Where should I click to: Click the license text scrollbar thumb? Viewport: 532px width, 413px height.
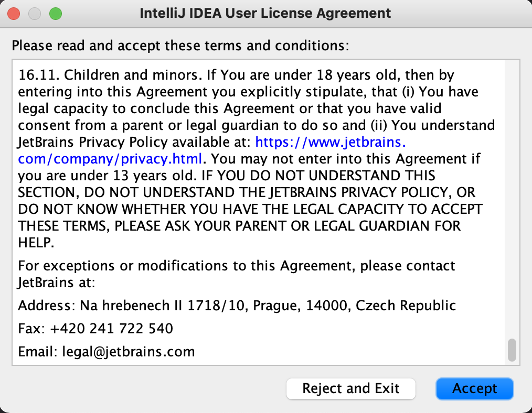[x=512, y=350]
